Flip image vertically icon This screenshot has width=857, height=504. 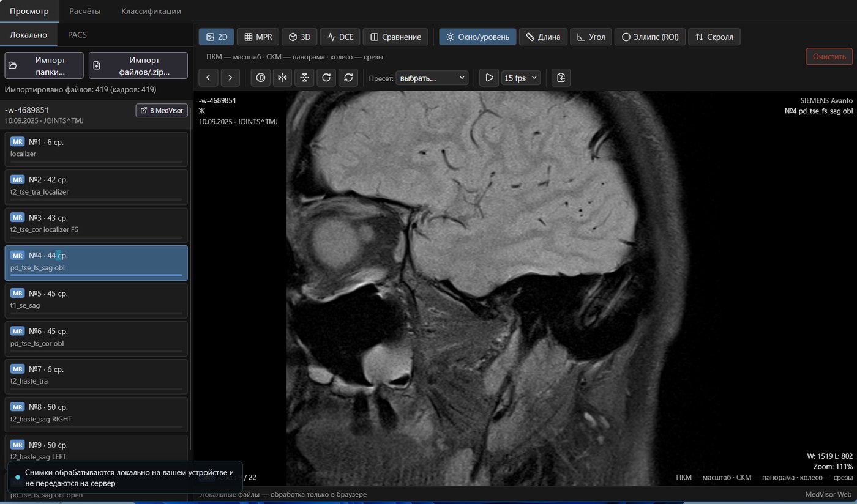(304, 78)
